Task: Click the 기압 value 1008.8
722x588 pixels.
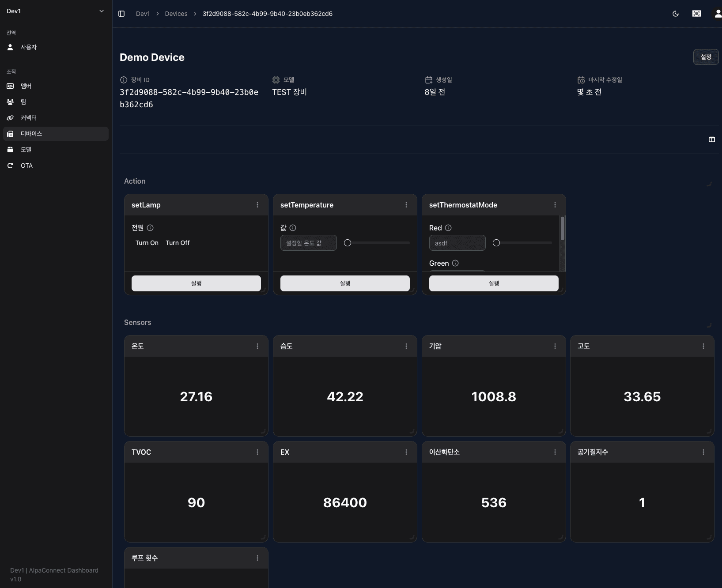Action: coord(494,396)
